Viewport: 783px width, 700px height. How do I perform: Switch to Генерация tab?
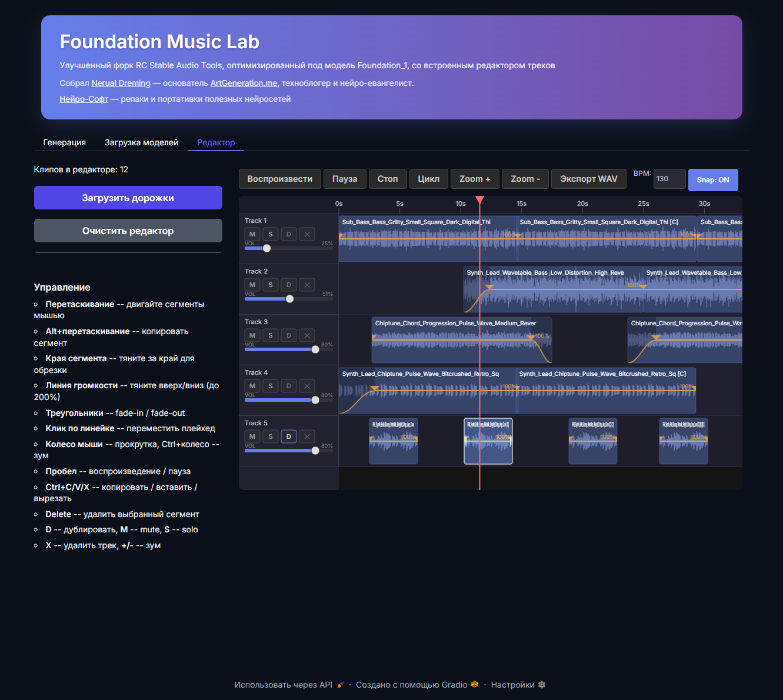(x=65, y=142)
